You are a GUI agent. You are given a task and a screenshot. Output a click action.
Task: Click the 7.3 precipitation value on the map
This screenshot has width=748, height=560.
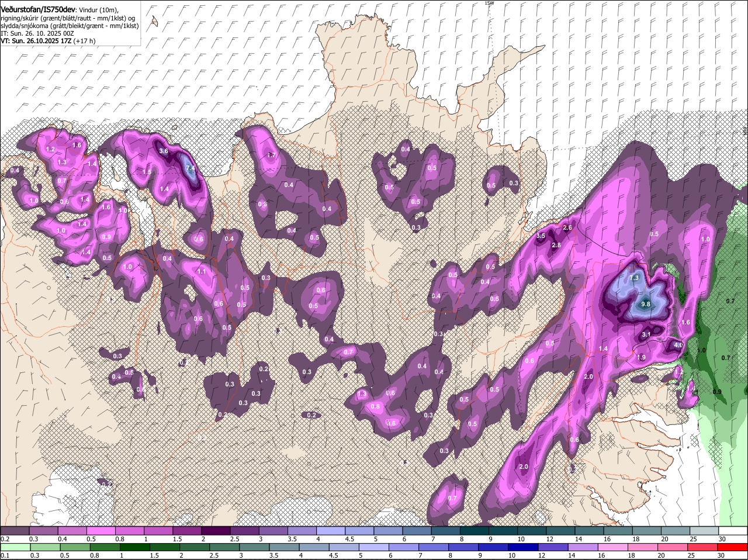point(635,278)
